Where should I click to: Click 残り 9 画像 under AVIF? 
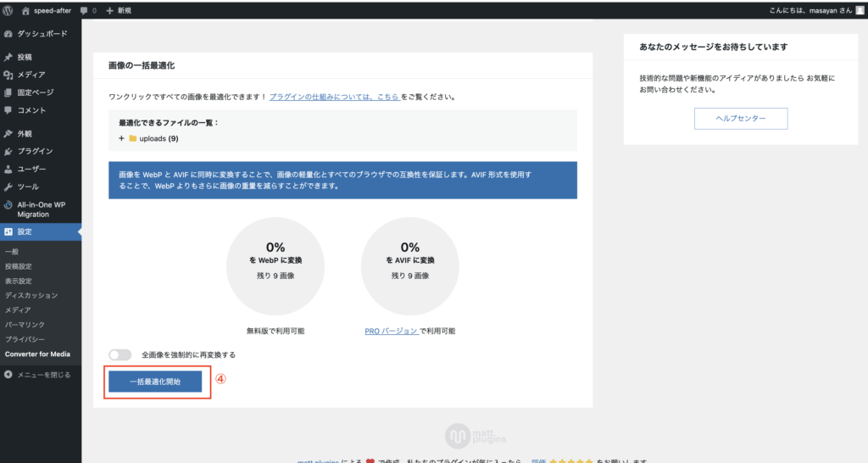(x=410, y=276)
